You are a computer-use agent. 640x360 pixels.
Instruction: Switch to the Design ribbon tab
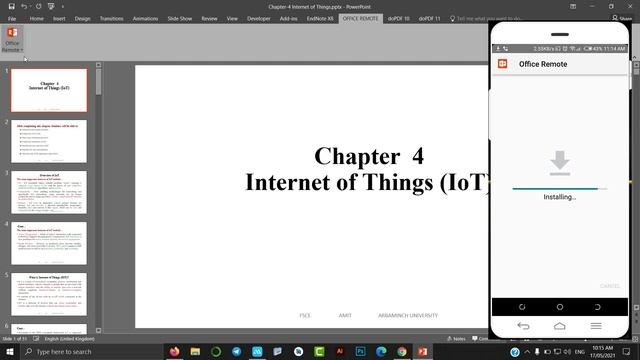coord(82,19)
